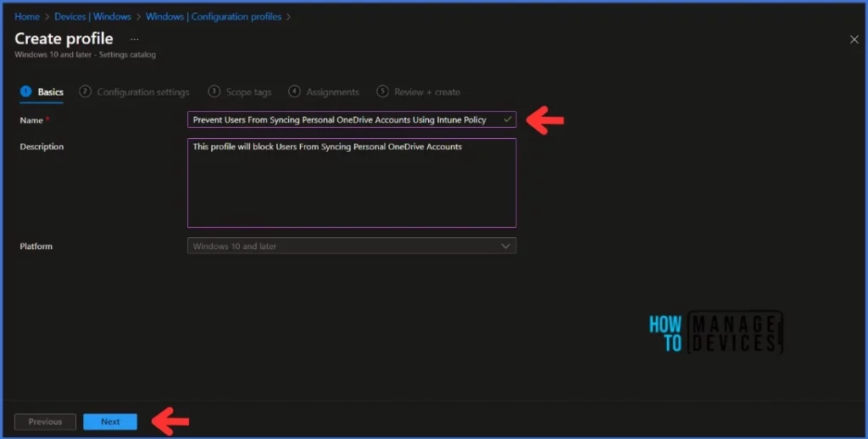868x439 pixels.
Task: Switch to Scope tags step
Action: click(240, 92)
